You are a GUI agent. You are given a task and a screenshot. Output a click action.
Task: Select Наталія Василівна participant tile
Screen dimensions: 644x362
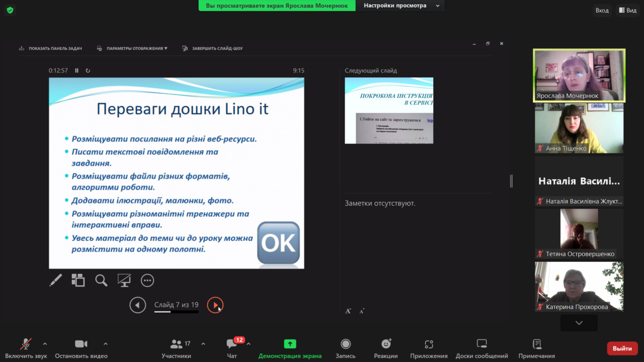click(x=579, y=181)
